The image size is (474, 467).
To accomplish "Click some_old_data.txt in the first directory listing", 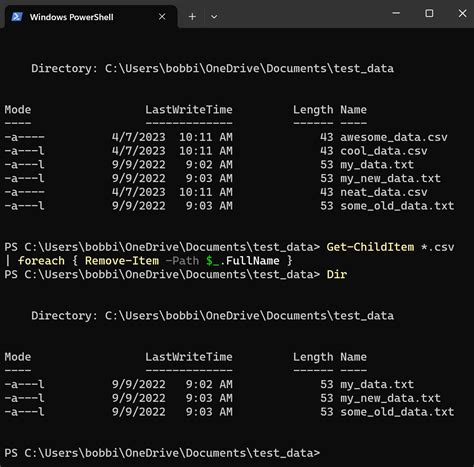I will tap(397, 206).
